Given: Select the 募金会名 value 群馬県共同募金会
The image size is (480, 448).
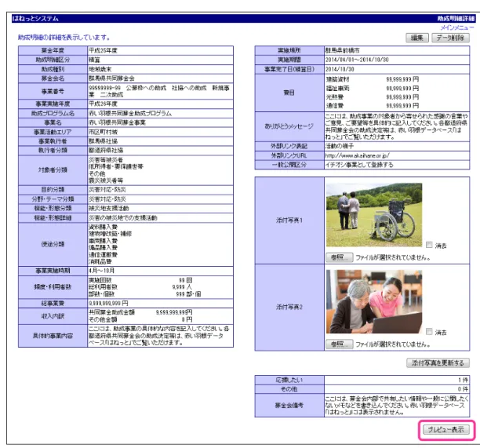Looking at the screenshot, I should (111, 78).
